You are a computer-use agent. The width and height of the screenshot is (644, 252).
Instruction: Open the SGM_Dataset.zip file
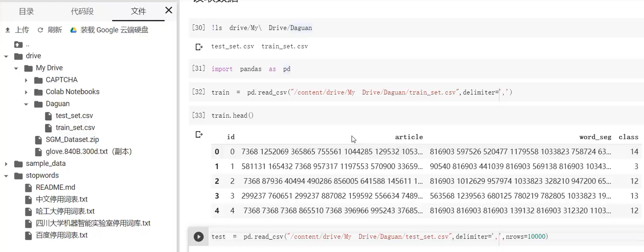(x=72, y=139)
